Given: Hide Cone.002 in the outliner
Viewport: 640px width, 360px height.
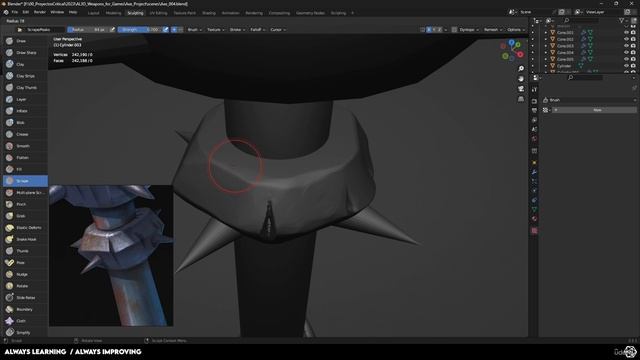Looking at the screenshot, I should click(627, 39).
